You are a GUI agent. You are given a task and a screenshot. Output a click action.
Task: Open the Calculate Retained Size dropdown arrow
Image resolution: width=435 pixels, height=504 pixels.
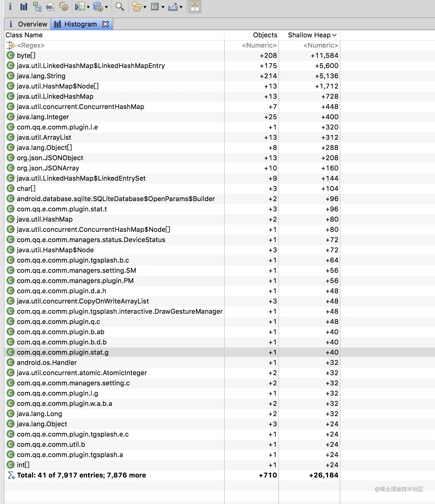(163, 7)
